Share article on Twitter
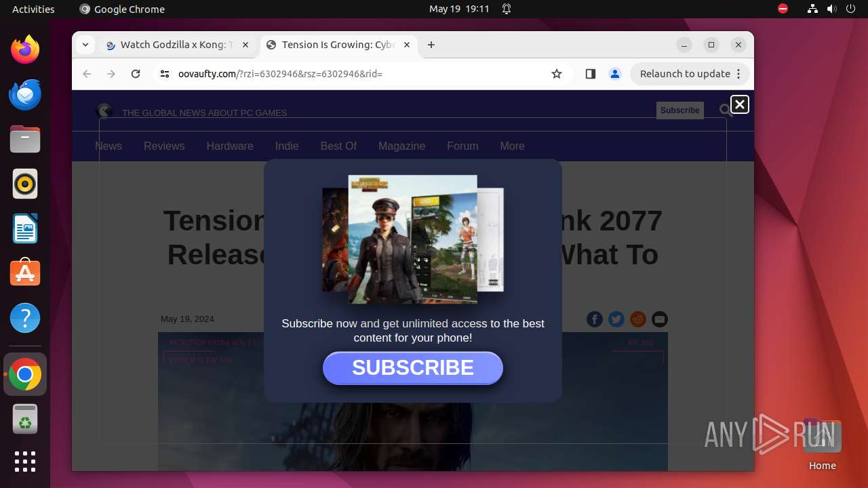The width and height of the screenshot is (868, 488). (616, 319)
